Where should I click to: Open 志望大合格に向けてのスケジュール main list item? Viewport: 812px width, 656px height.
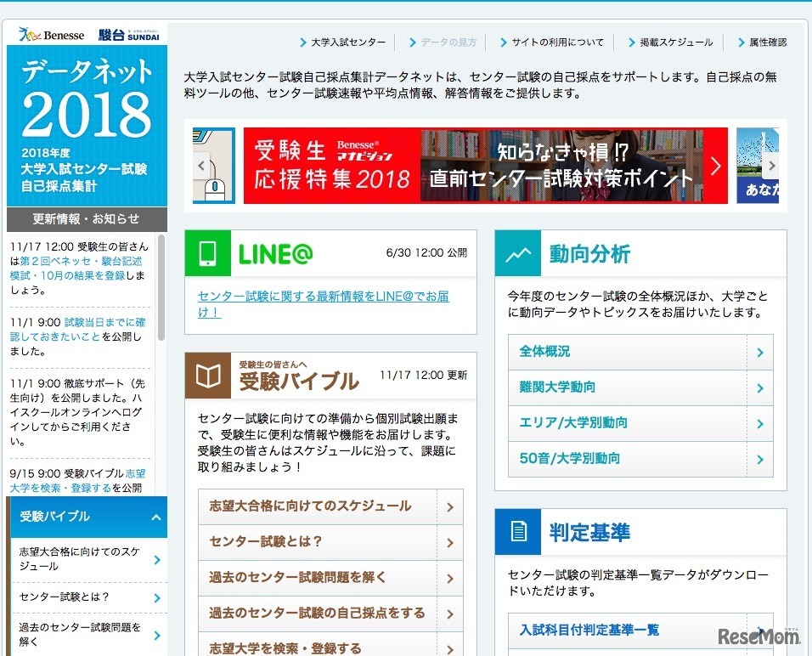coord(330,506)
